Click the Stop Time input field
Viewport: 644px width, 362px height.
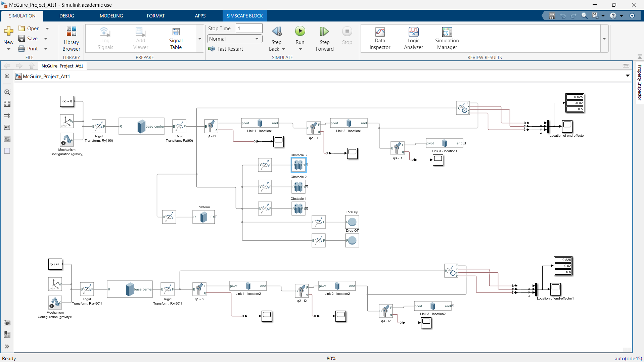pos(249,28)
